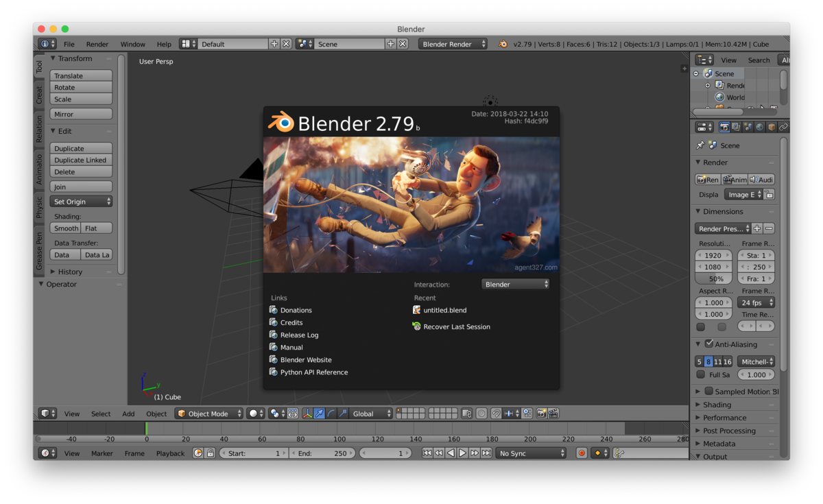The image size is (823, 504).
Task: Open the World properties tab globe icon
Action: pos(759,127)
